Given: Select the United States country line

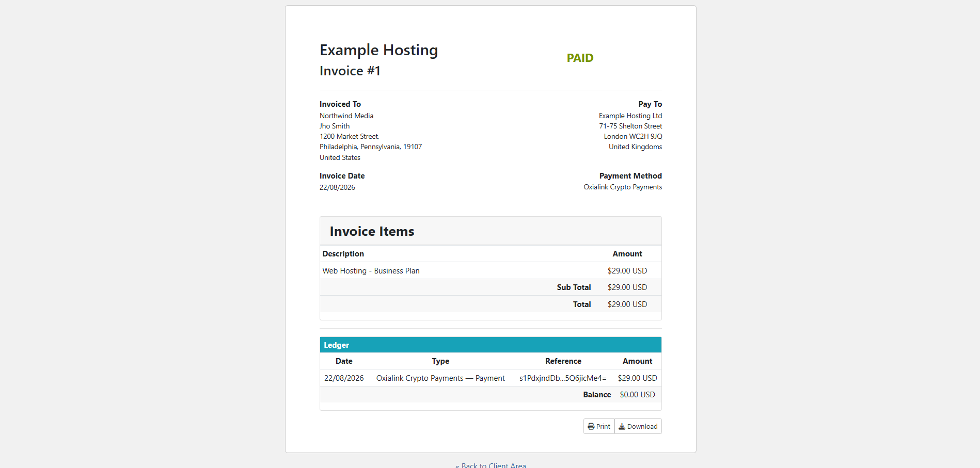Looking at the screenshot, I should point(340,157).
